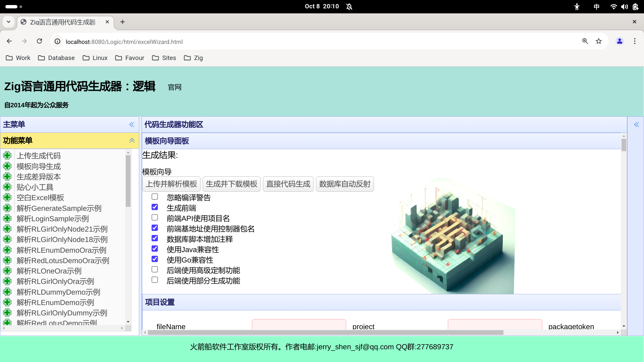Image resolution: width=644 pixels, height=362 pixels.
Task: Click the plus icon beside 解析RLEnumDemoOra示例
Action: tap(7, 250)
